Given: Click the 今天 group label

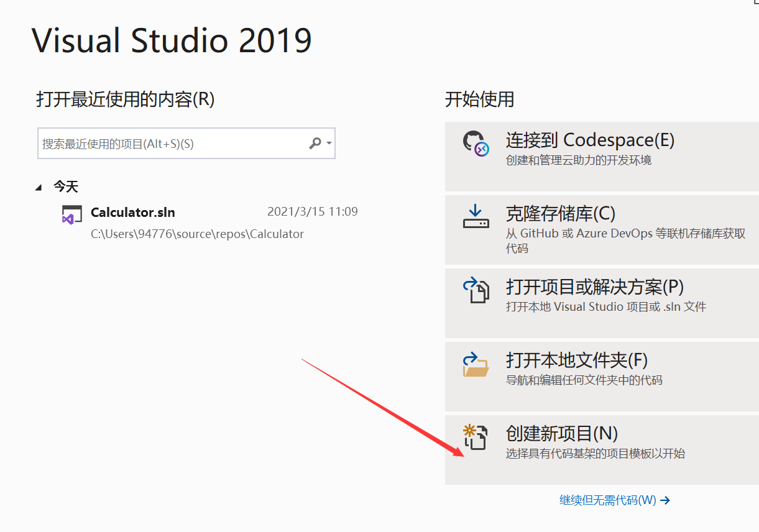Looking at the screenshot, I should click(x=66, y=186).
